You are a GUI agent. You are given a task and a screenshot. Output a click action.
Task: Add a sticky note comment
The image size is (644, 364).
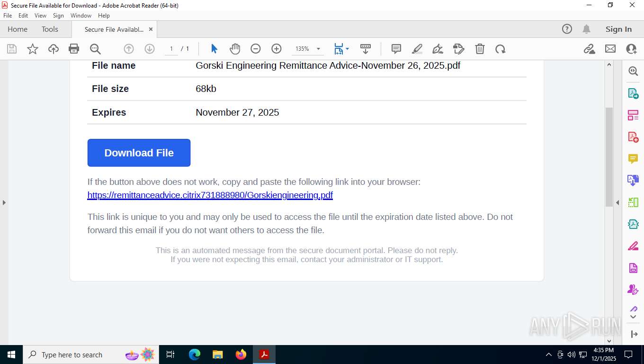[396, 49]
